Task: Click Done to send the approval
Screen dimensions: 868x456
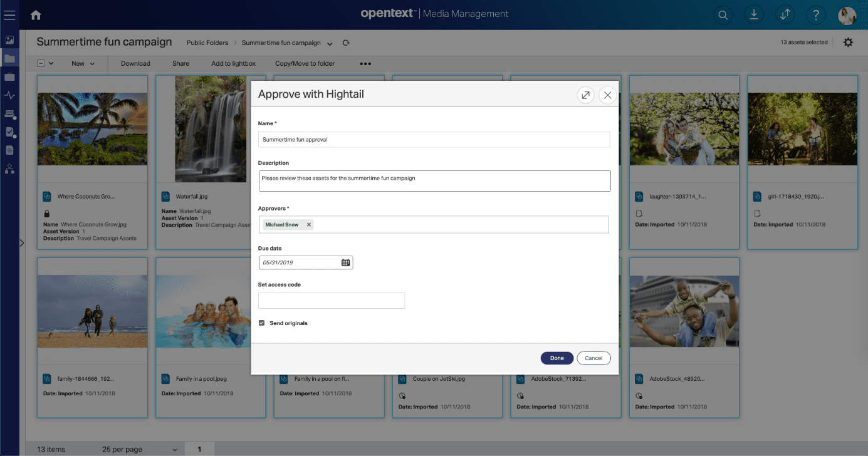Action: pos(557,358)
